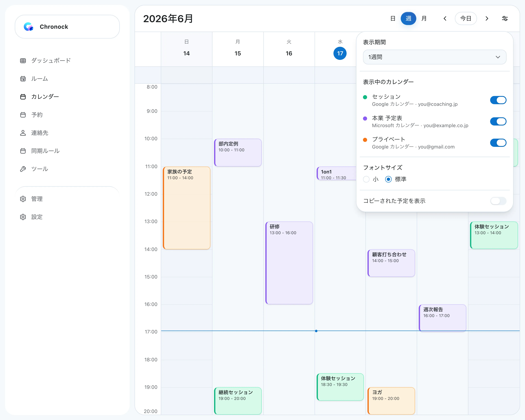The image size is (525, 420).
Task: Open the 研修 13:00 - 16:00 event
Action: tap(289, 263)
